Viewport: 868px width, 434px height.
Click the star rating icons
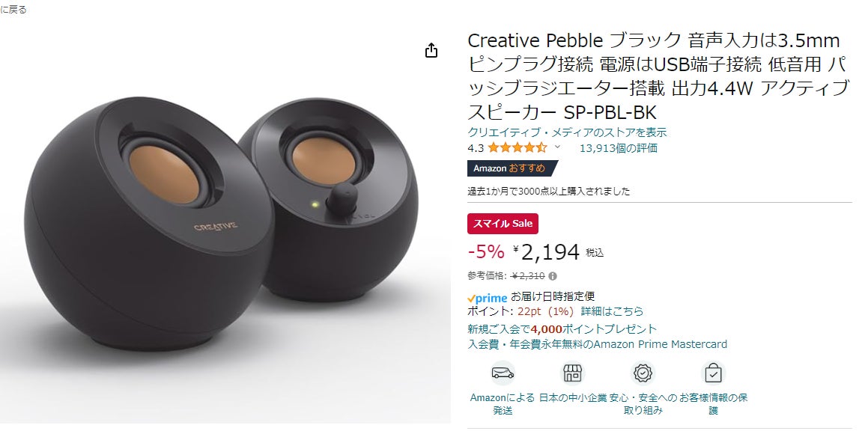point(518,147)
